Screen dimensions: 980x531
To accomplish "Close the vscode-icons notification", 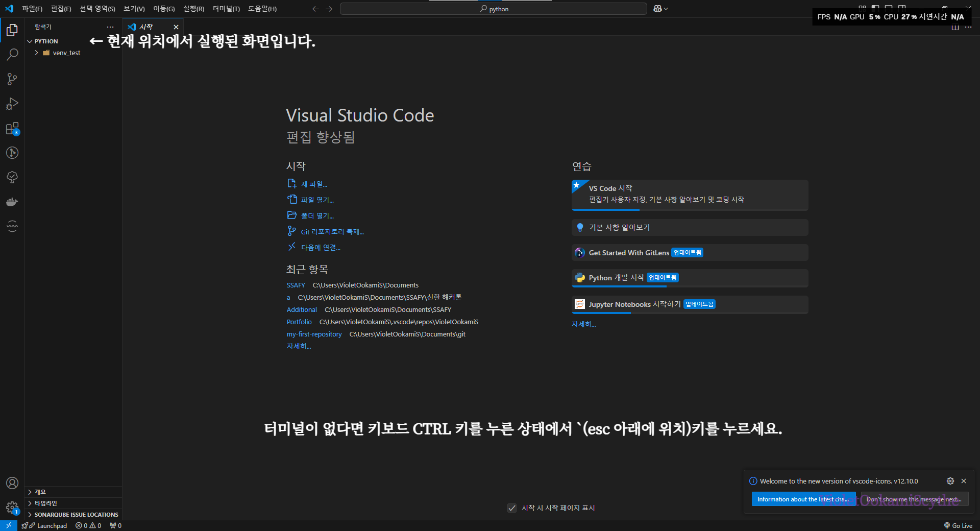I will click(964, 481).
